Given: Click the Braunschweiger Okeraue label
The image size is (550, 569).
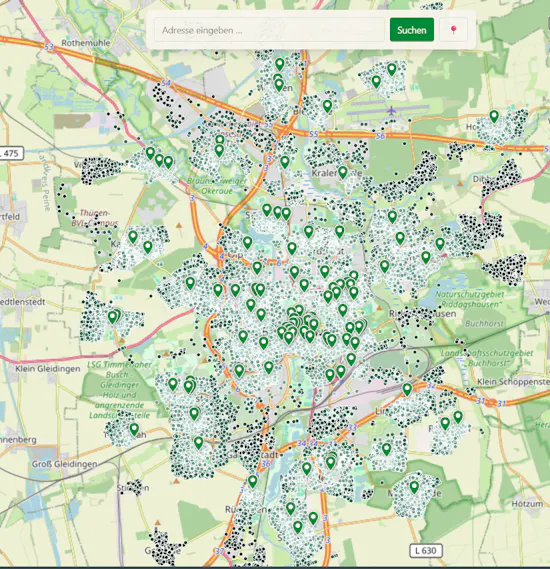Looking at the screenshot, I should coord(217,185).
